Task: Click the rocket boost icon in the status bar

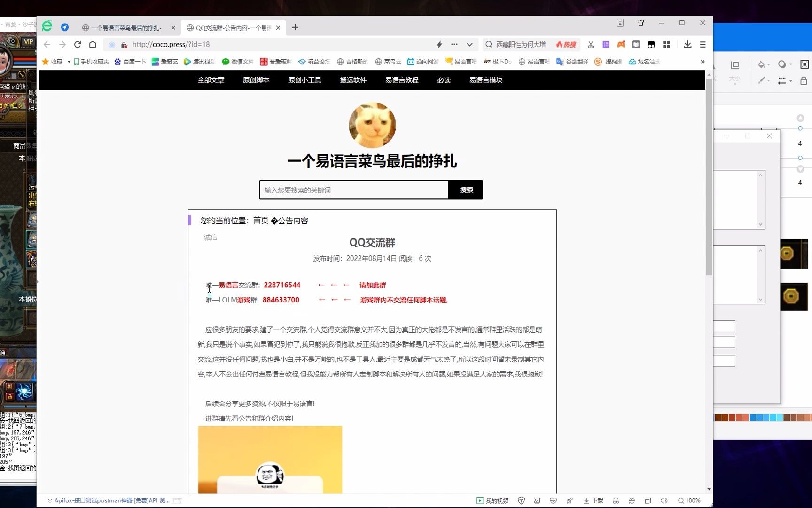Action: (x=570, y=500)
